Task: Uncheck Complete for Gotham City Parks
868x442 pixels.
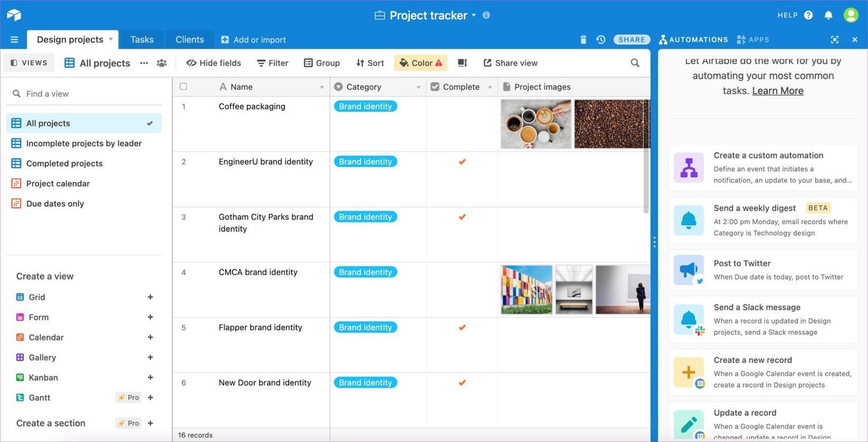Action: coord(462,217)
